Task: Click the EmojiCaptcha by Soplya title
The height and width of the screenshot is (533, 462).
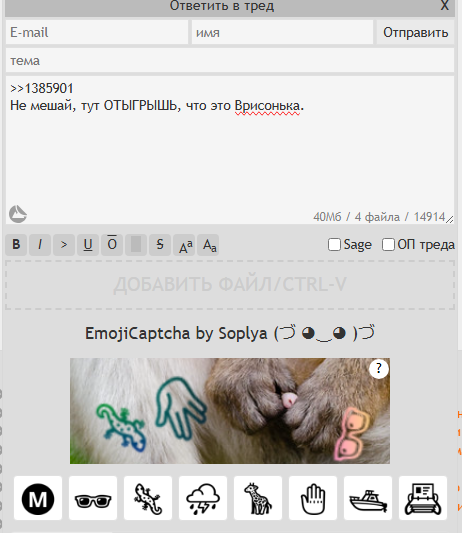Action: click(x=230, y=333)
